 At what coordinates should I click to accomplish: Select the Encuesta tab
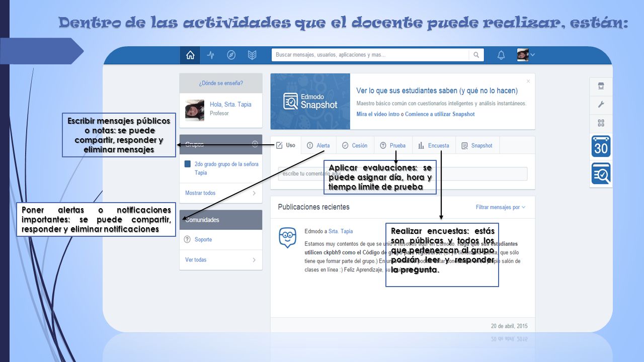(434, 145)
